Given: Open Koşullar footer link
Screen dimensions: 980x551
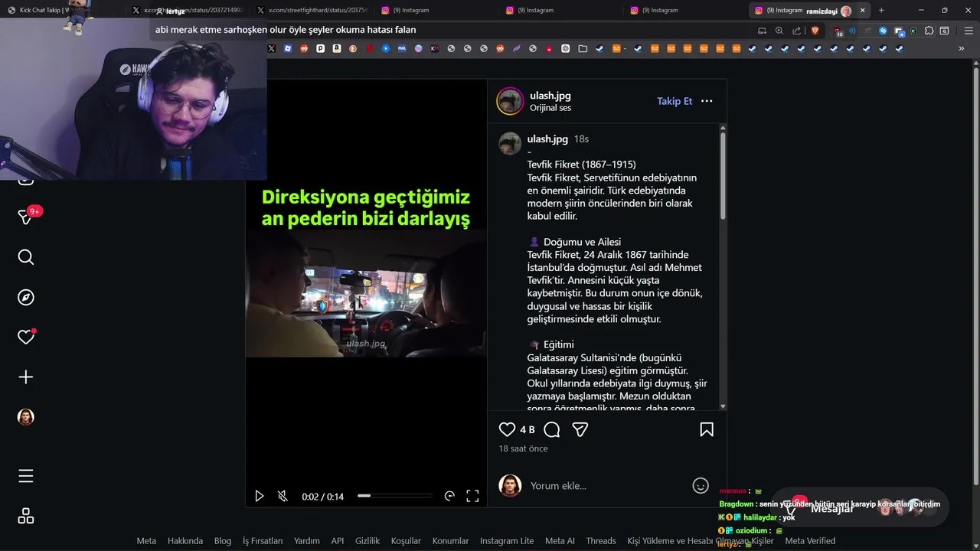Looking at the screenshot, I should 406,541.
